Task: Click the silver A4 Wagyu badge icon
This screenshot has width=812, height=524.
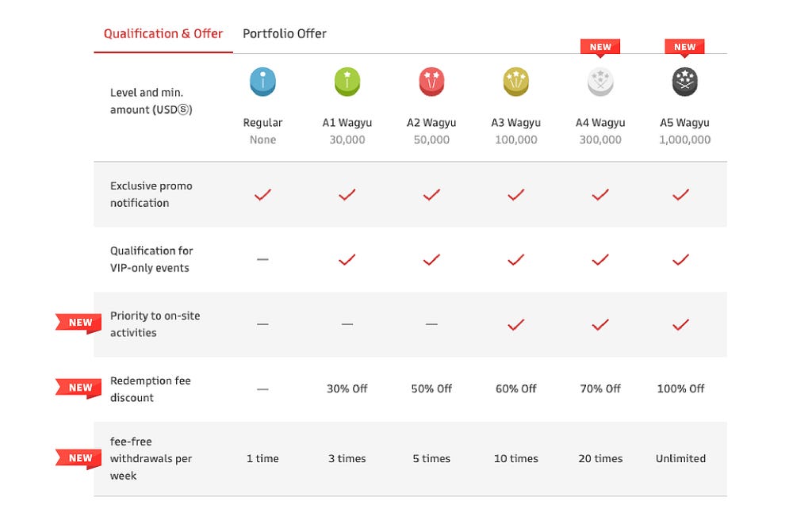Action: tap(600, 82)
